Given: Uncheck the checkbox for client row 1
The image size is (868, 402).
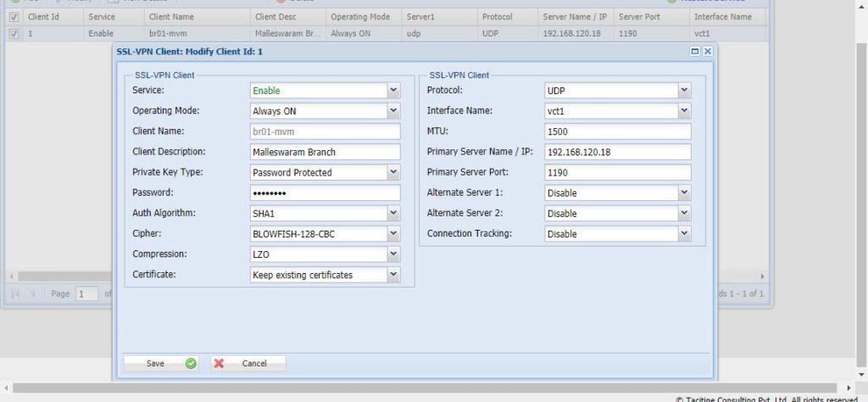Looking at the screenshot, I should pos(14,34).
